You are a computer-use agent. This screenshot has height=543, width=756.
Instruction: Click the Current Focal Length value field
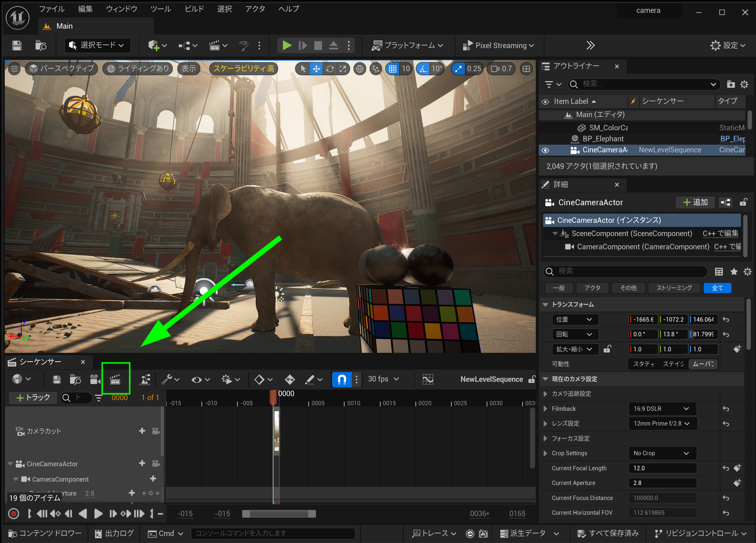point(662,468)
